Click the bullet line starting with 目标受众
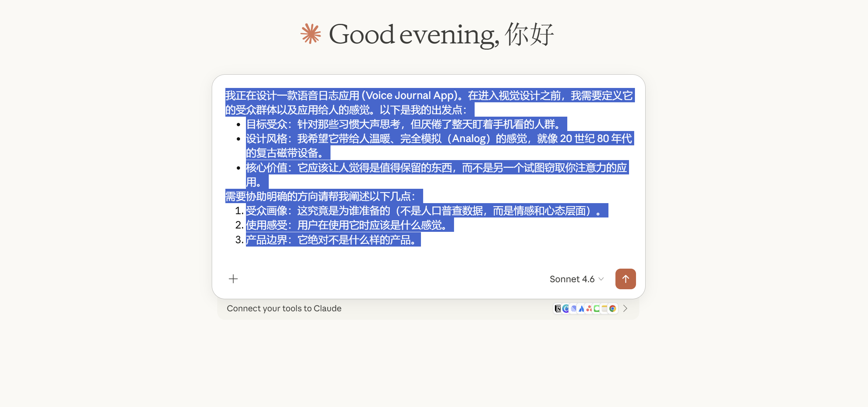This screenshot has width=868, height=407. pyautogui.click(x=404, y=124)
